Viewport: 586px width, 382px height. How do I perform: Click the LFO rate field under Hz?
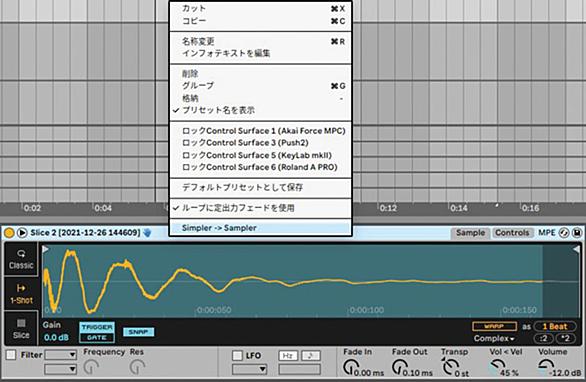(299, 370)
